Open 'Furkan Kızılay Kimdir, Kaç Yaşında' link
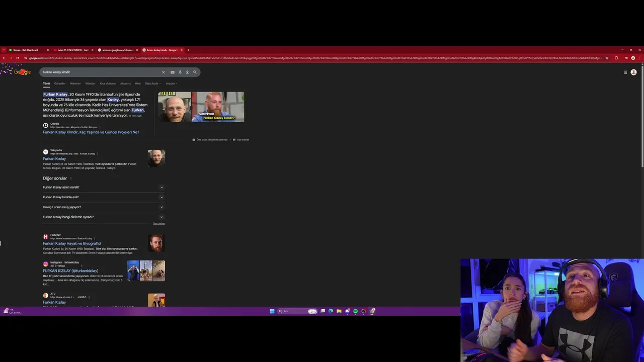Screen dimensions: 644x362 click(91, 132)
